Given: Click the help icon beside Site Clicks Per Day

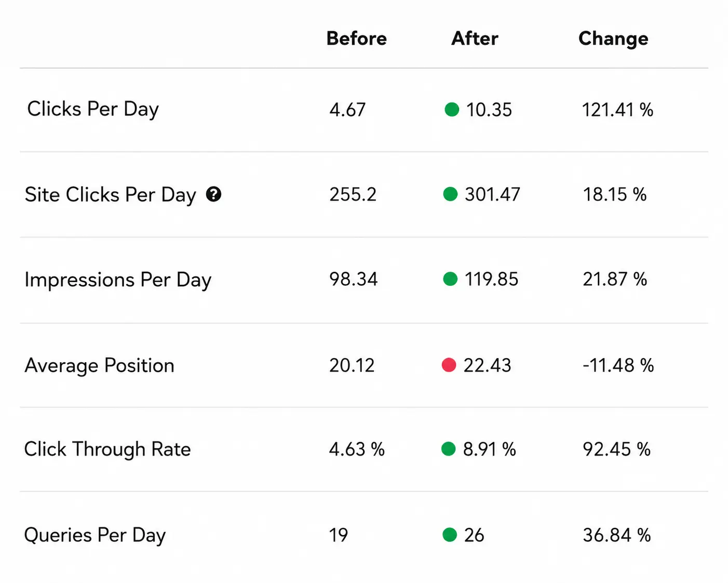Looking at the screenshot, I should [213, 194].
